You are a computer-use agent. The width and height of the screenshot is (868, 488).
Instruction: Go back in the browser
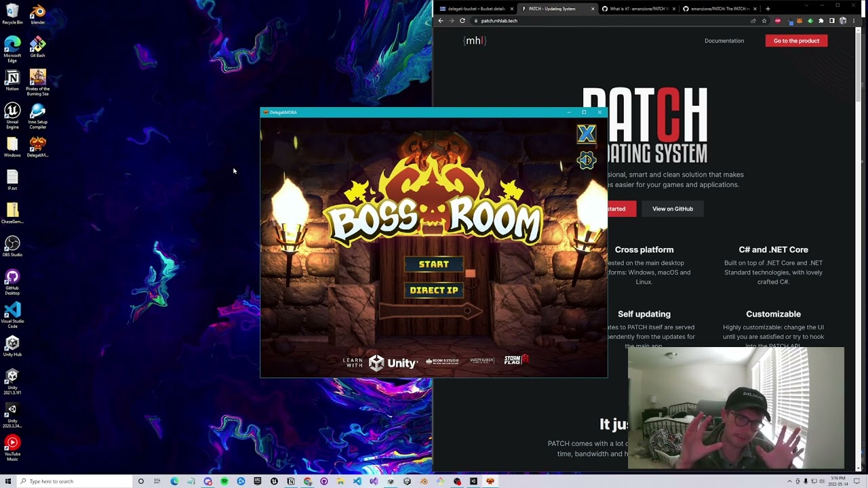point(441,21)
